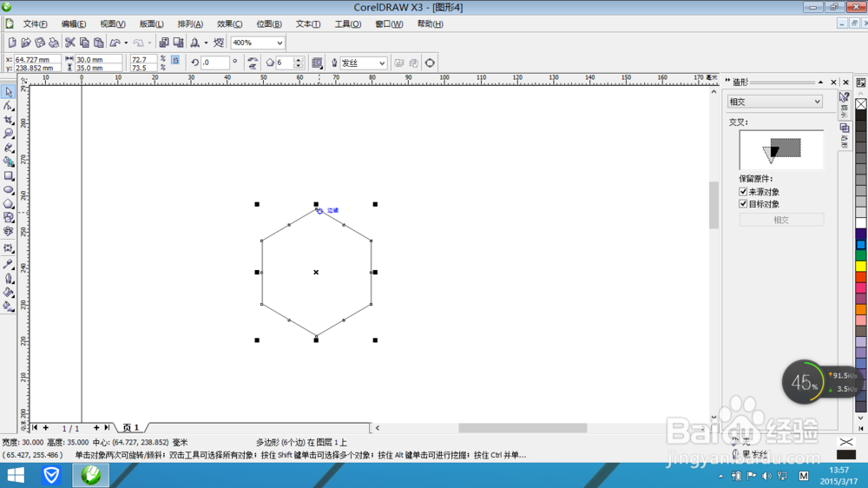Image resolution: width=868 pixels, height=488 pixels.
Task: Open the 工具(O) menu
Action: (x=348, y=23)
